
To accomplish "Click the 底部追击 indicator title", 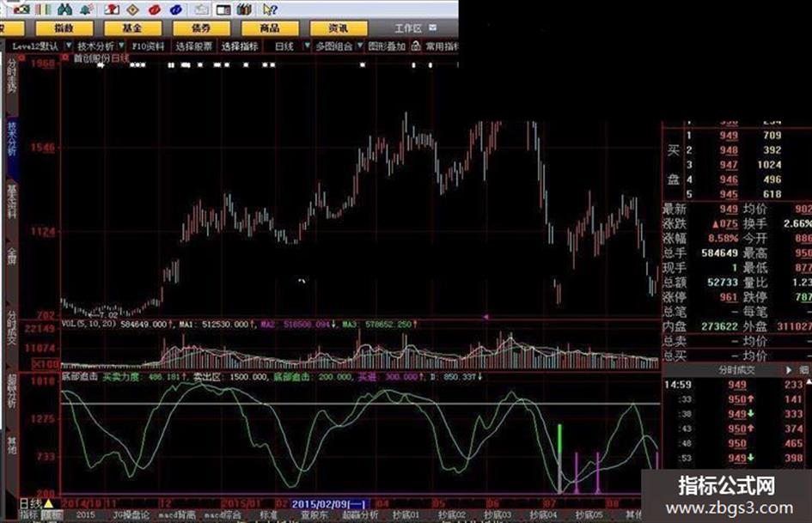I will click(80, 376).
